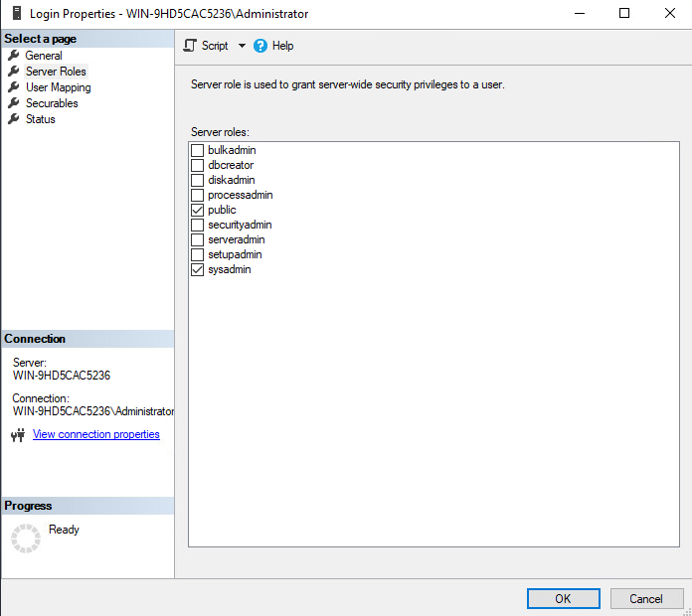Image resolution: width=692 pixels, height=616 pixels.
Task: Click the Script toolbar icon
Action: click(190, 46)
